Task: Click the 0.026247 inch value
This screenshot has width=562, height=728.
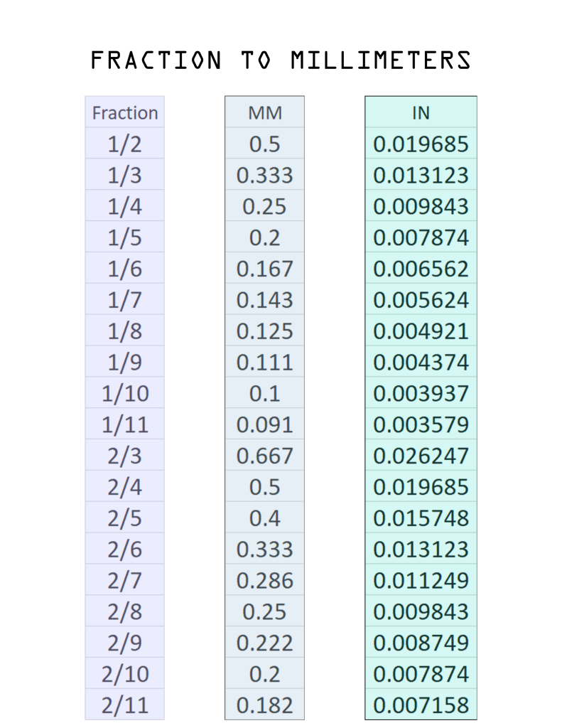Action: click(421, 456)
